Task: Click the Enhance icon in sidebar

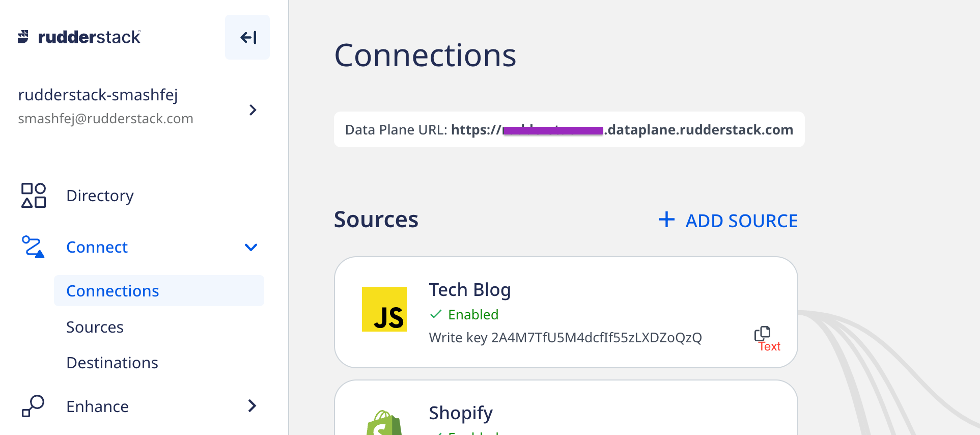Action: click(x=33, y=406)
